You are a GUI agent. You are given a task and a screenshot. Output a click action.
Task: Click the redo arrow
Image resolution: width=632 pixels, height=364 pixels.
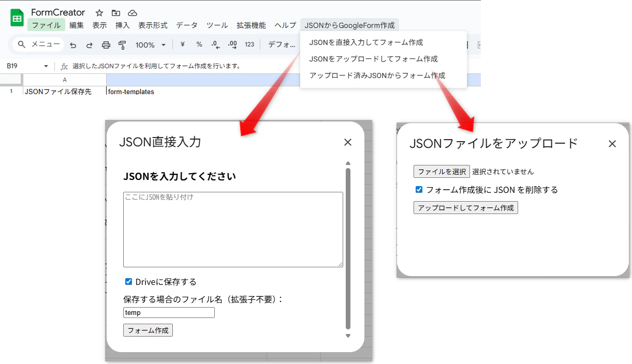click(x=90, y=45)
